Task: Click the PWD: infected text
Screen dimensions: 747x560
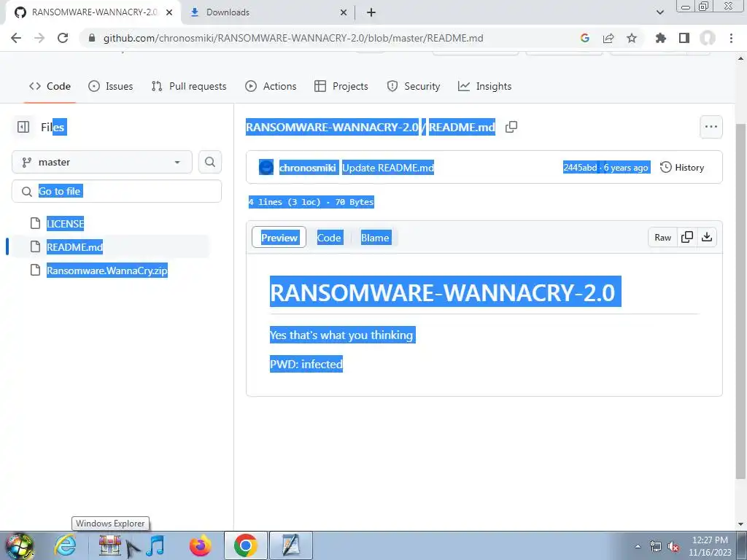Action: click(x=306, y=364)
